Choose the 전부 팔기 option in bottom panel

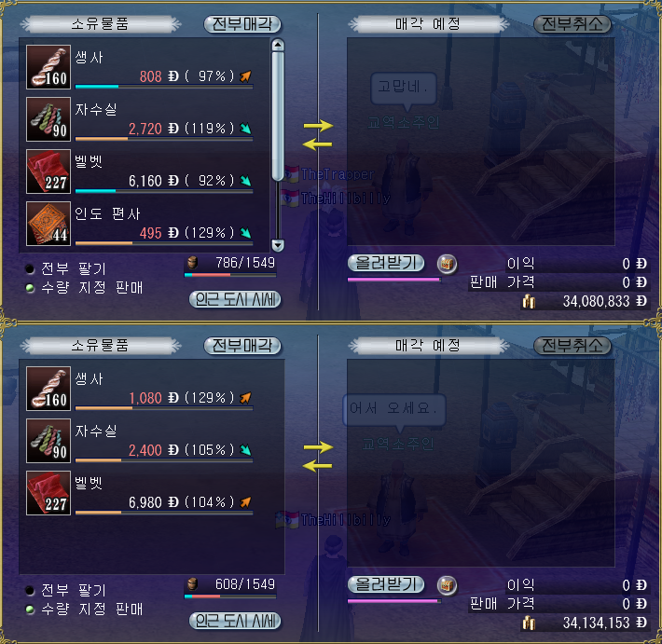click(66, 590)
